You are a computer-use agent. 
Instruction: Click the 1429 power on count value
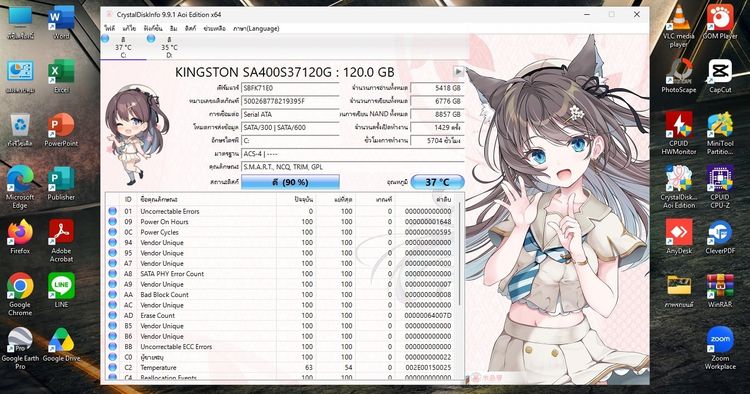[437, 128]
